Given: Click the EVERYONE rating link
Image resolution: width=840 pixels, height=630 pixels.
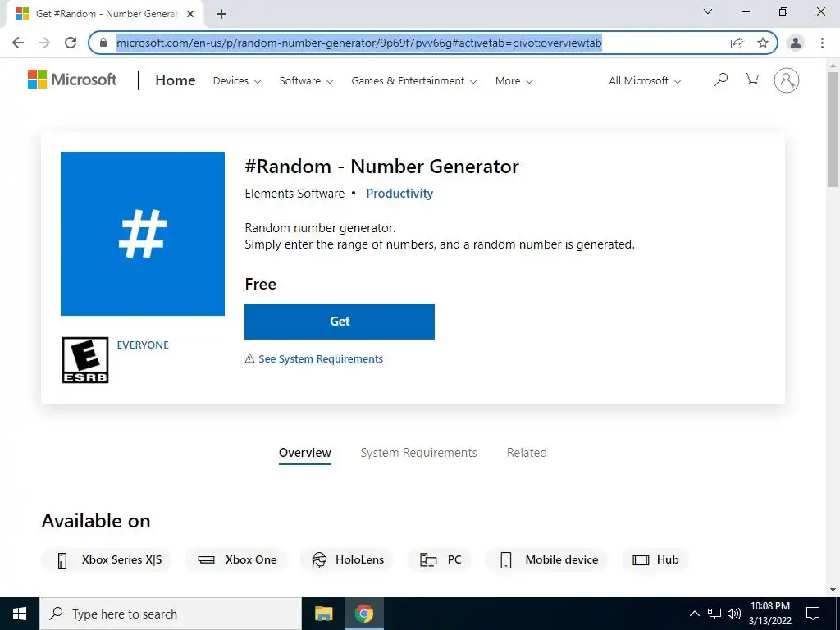Looking at the screenshot, I should pyautogui.click(x=143, y=345).
